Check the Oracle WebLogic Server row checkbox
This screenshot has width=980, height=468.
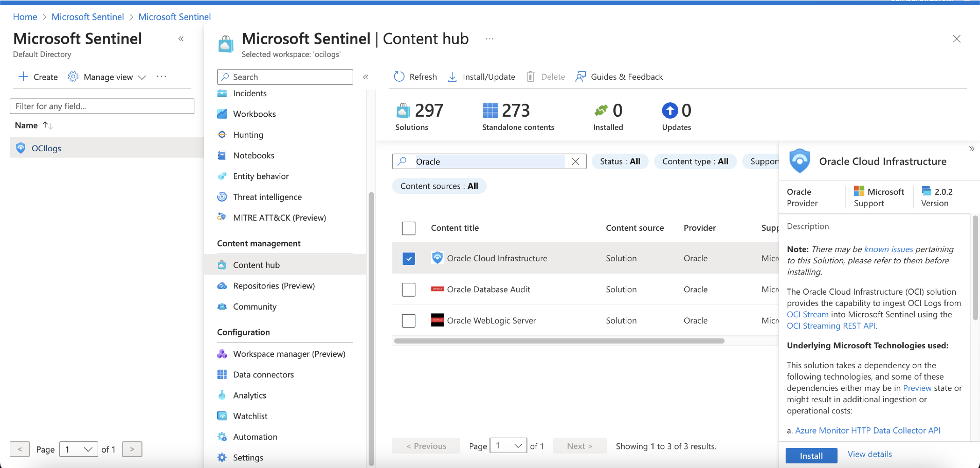tap(409, 320)
